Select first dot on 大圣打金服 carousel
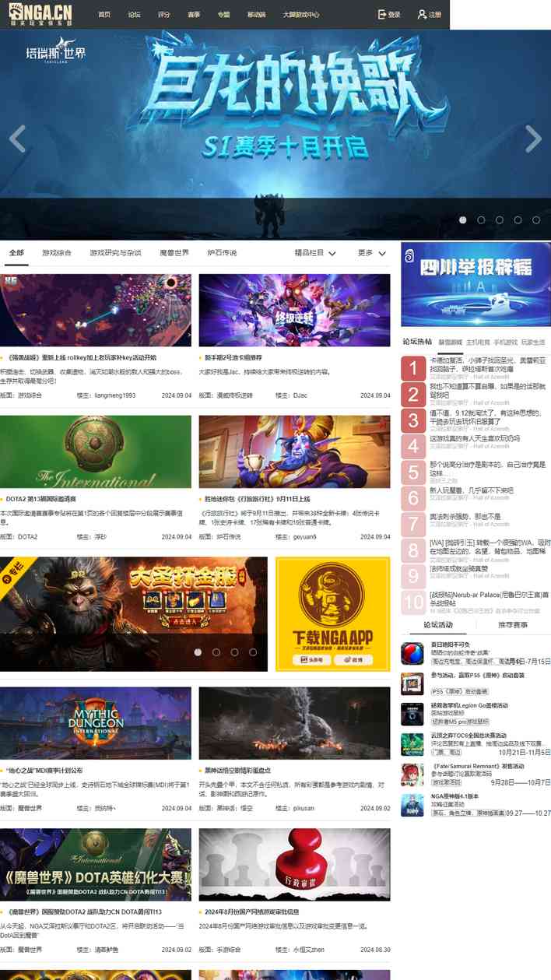Screen dimensions: 551x980 tap(198, 652)
